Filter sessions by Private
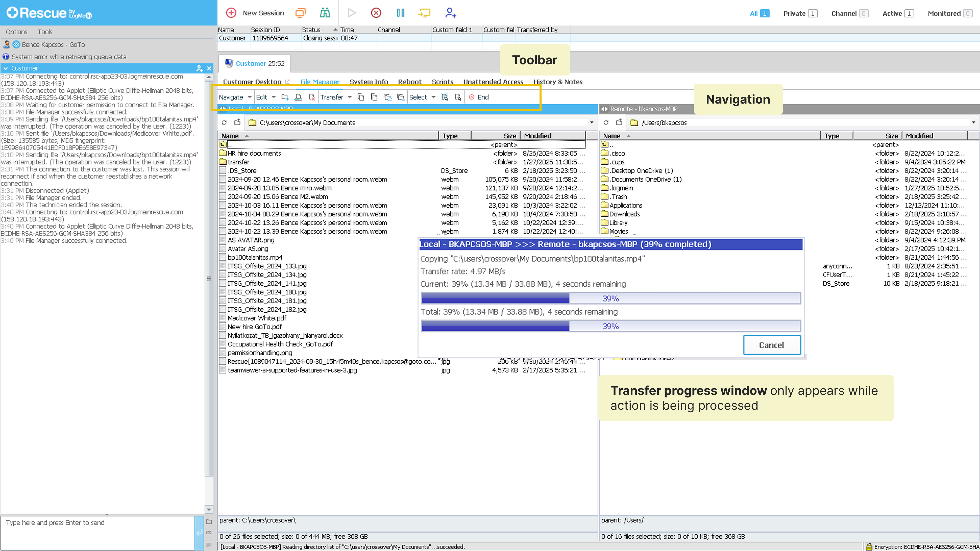Screen dimensions: 980x551 coord(800,13)
